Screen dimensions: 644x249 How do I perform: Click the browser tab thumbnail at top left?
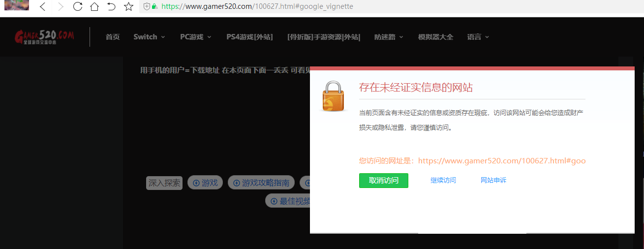(17, 5)
